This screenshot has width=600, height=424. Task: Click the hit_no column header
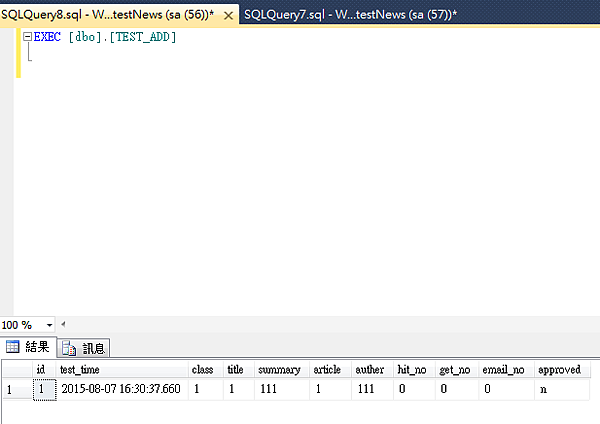(414, 370)
